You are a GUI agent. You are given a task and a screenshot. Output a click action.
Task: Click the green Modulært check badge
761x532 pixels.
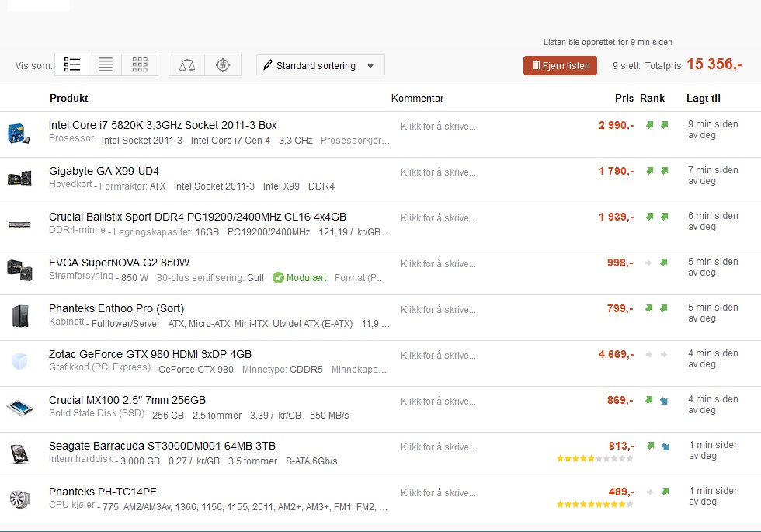[278, 278]
